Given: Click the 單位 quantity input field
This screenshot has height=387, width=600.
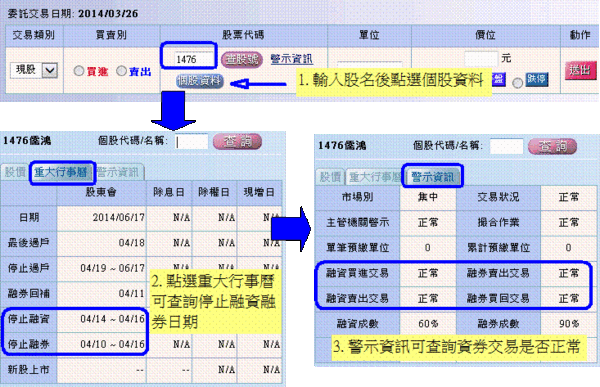Looking at the screenshot, I should pyautogui.click(x=369, y=66).
